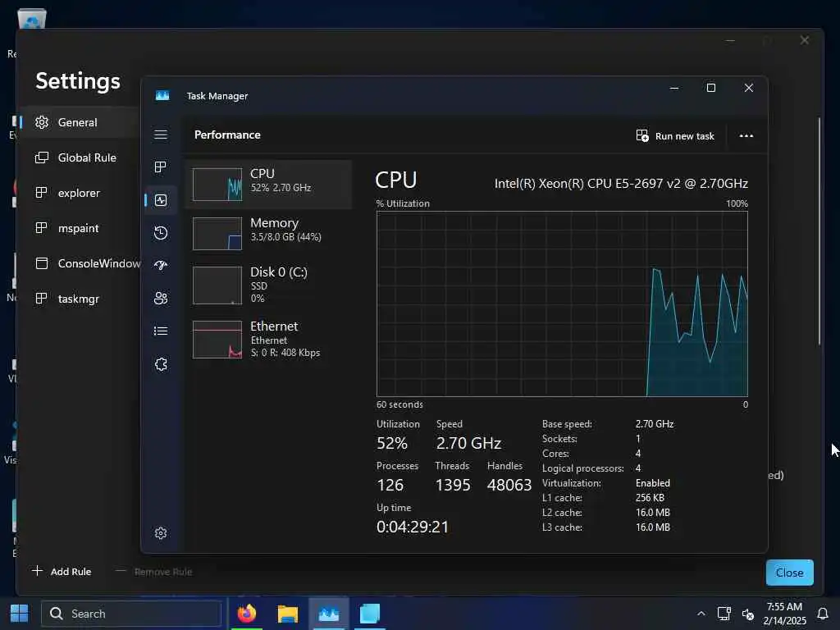This screenshot has width=840, height=630.
Task: Click the Ethernet mini graph thumbnail
Action: (217, 340)
